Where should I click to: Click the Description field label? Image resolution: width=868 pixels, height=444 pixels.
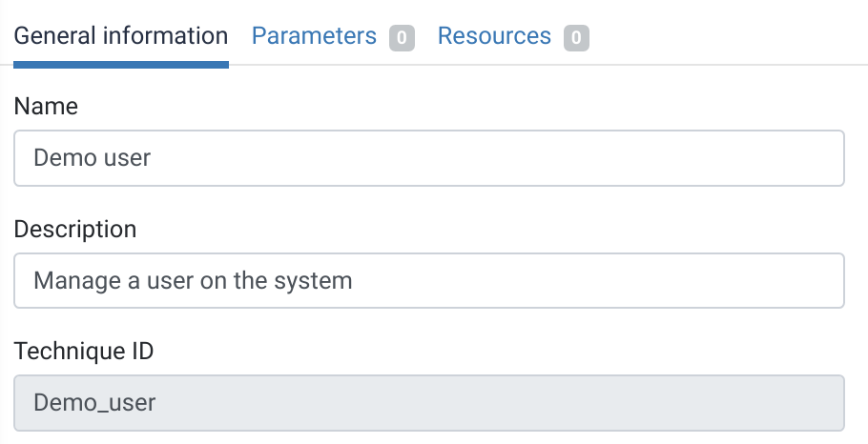coord(75,230)
